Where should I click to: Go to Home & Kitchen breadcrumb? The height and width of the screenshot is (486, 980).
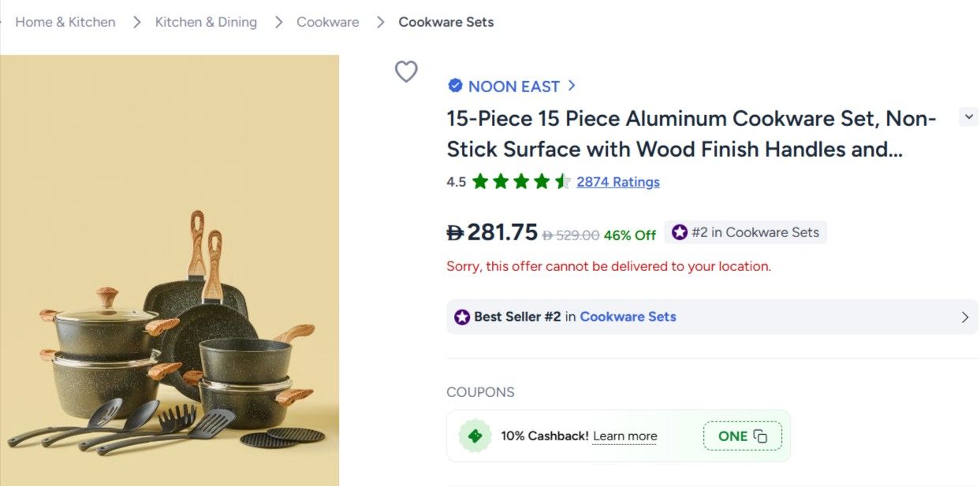pyautogui.click(x=65, y=22)
